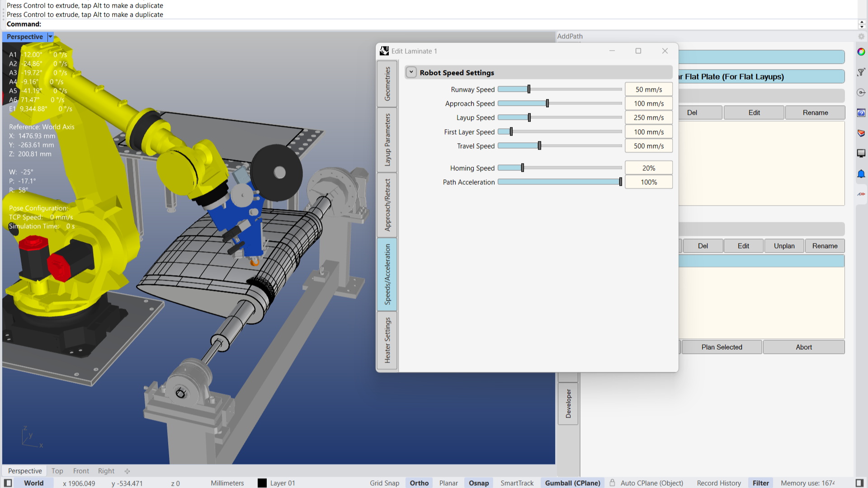Collapse the Robot Speed Settings section

[411, 72]
